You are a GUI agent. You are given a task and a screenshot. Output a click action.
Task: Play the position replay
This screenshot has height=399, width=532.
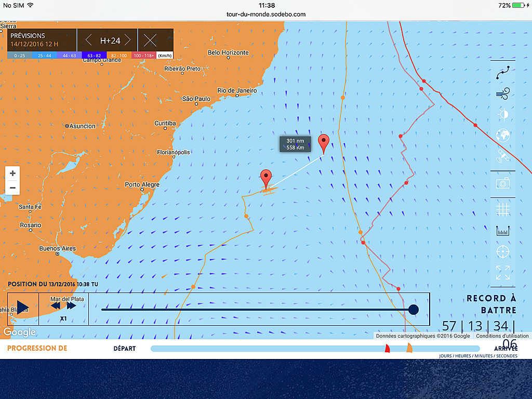[23, 308]
